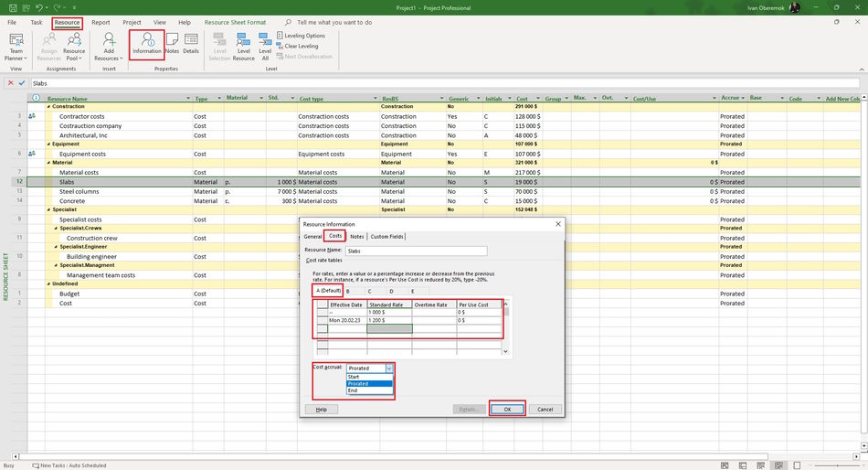Save project from quick access toolbar
868x470 pixels.
(x=13, y=7)
